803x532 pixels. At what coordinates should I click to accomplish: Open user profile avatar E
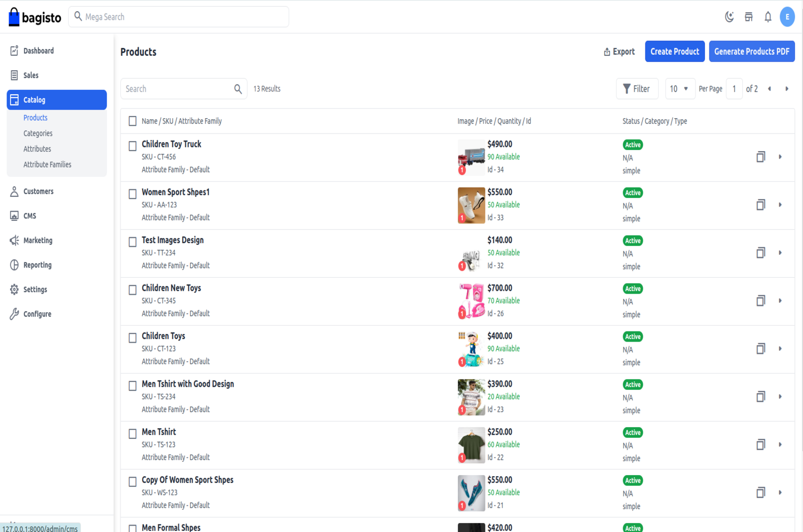tap(787, 17)
